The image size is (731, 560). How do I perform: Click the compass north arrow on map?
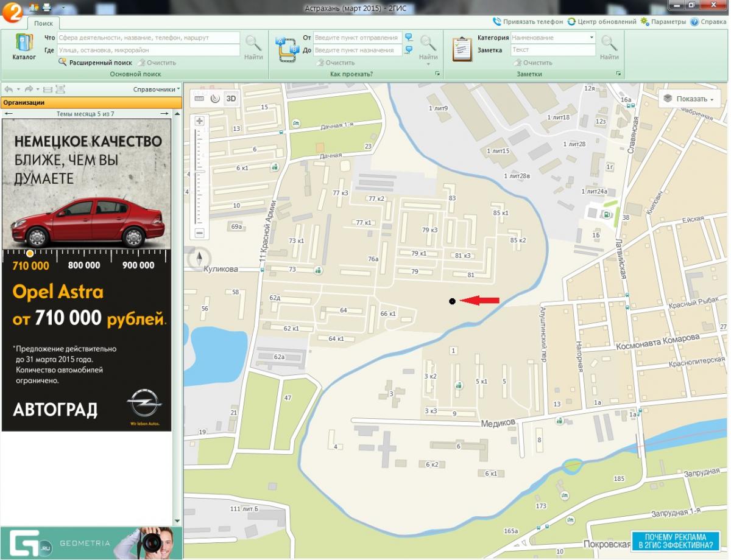199,258
